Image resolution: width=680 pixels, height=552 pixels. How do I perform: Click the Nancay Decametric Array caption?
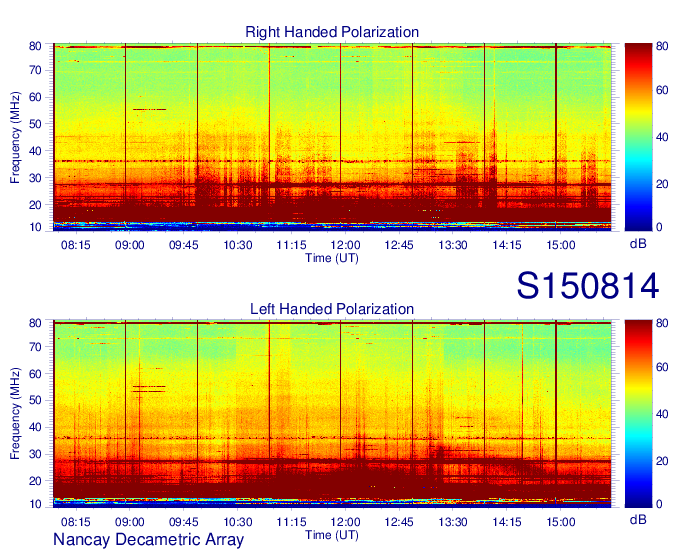tap(148, 540)
